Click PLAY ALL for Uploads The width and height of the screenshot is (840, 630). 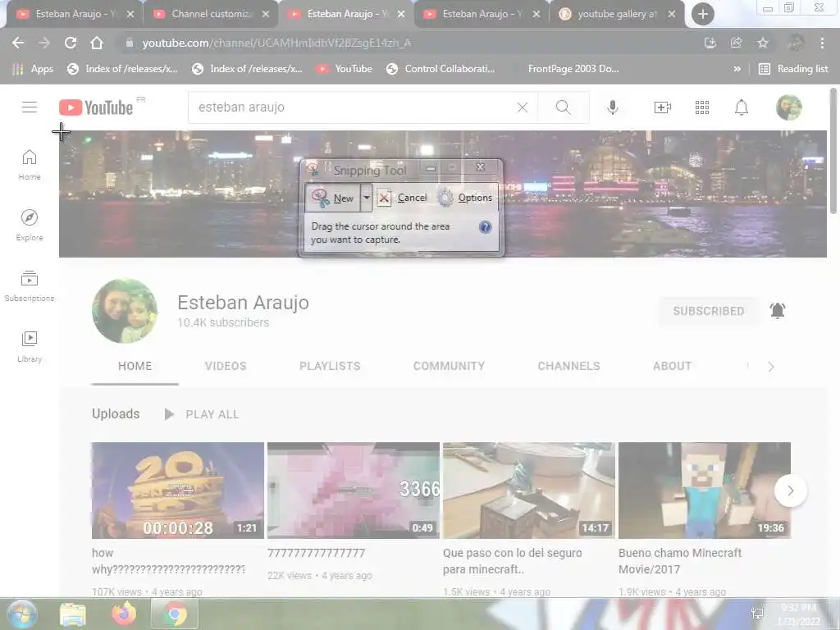(x=202, y=414)
